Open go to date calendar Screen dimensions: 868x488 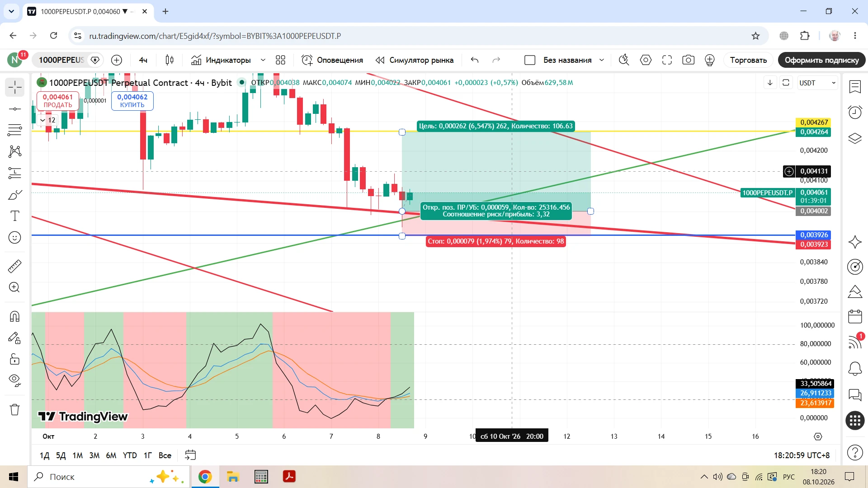(x=190, y=455)
